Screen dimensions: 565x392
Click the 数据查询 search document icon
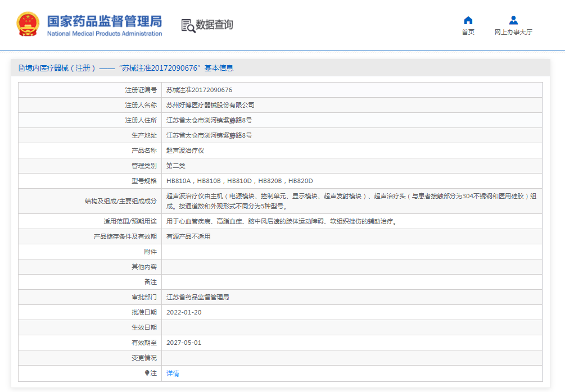188,26
